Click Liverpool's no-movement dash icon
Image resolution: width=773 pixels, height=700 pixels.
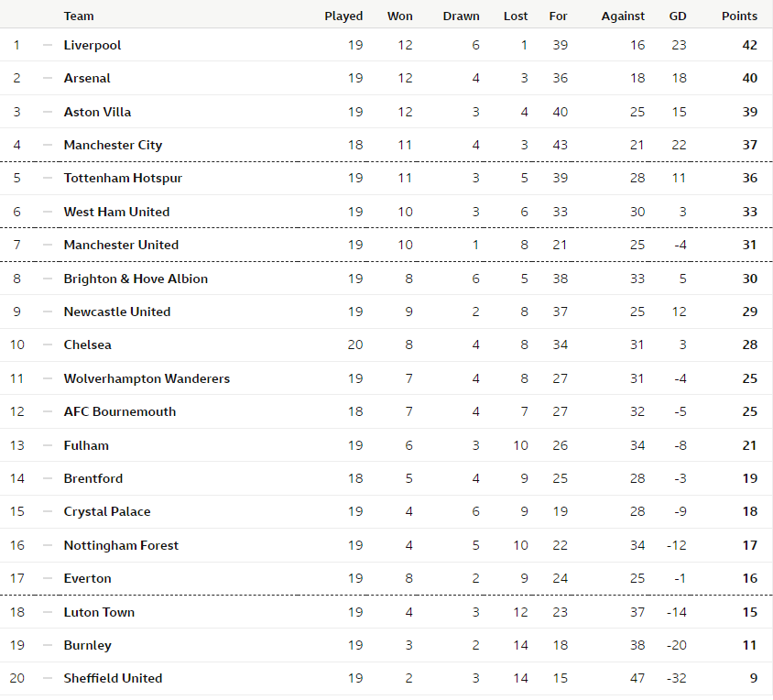coord(48,46)
